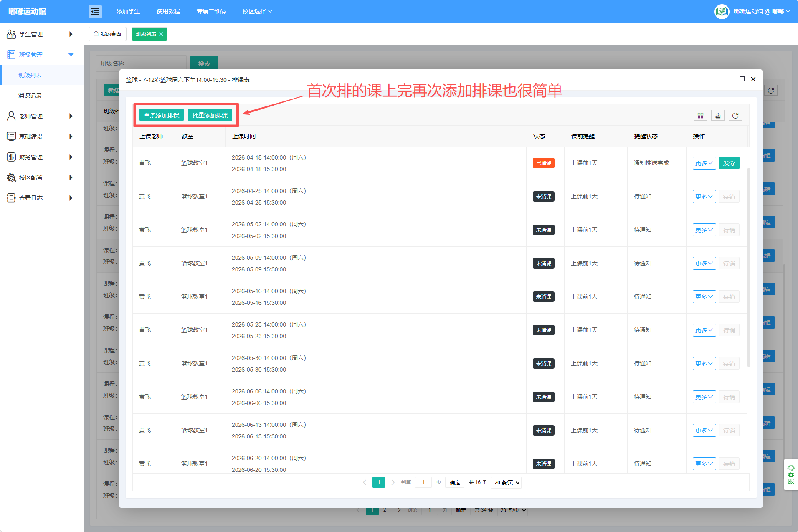The width and height of the screenshot is (798, 532).
Task: Open the column filter icon in schedule toolbar
Action: coord(700,116)
